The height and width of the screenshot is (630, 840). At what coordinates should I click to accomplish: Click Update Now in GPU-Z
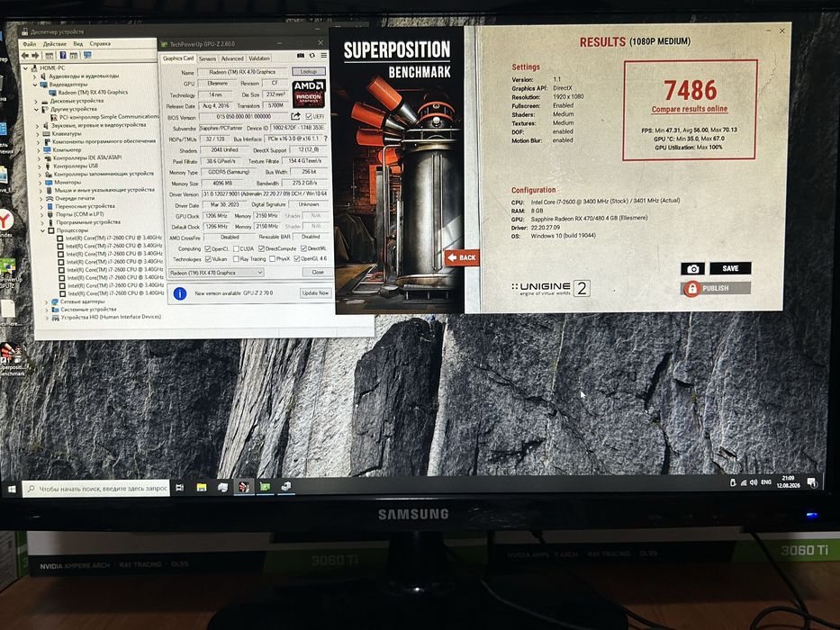(x=315, y=293)
